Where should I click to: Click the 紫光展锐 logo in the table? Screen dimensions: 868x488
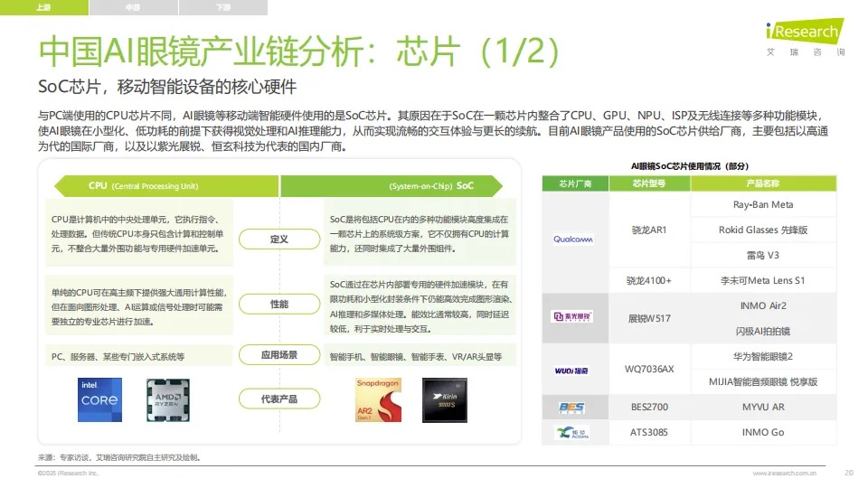coord(573,316)
